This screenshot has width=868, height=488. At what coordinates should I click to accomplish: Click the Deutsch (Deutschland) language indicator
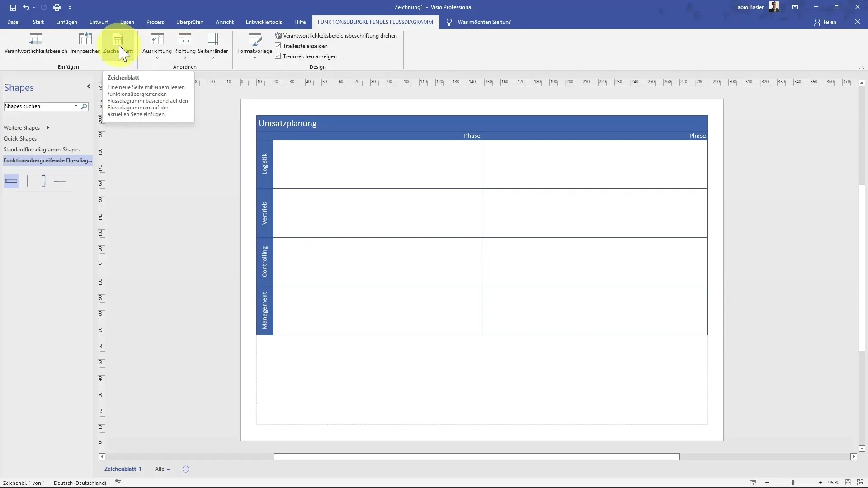point(80,483)
